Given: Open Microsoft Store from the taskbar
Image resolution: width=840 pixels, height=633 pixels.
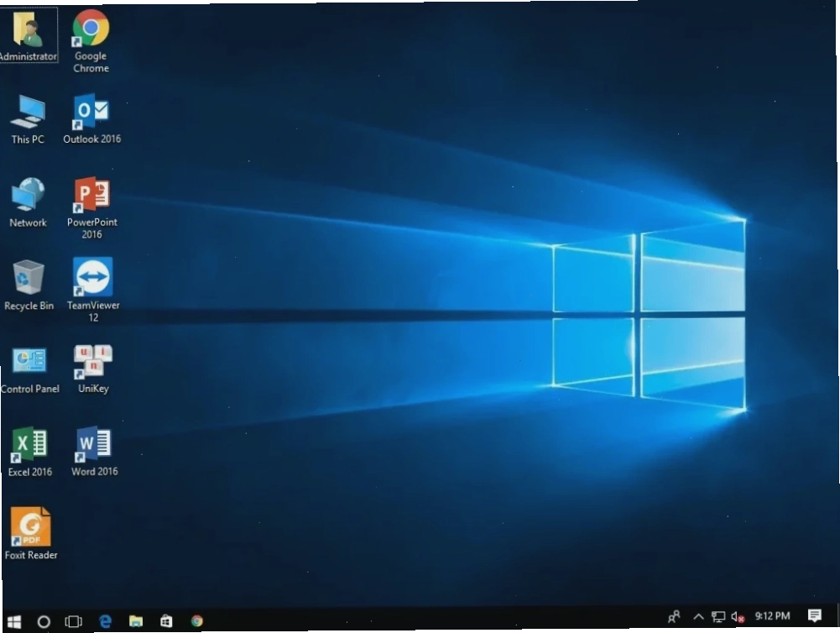Looking at the screenshot, I should tap(167, 621).
